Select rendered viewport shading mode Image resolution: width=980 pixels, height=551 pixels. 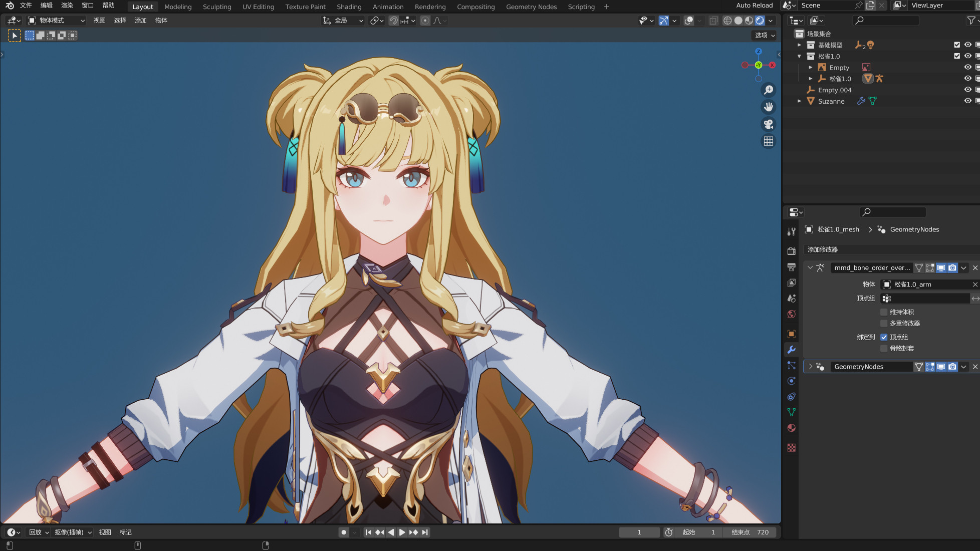coord(760,21)
